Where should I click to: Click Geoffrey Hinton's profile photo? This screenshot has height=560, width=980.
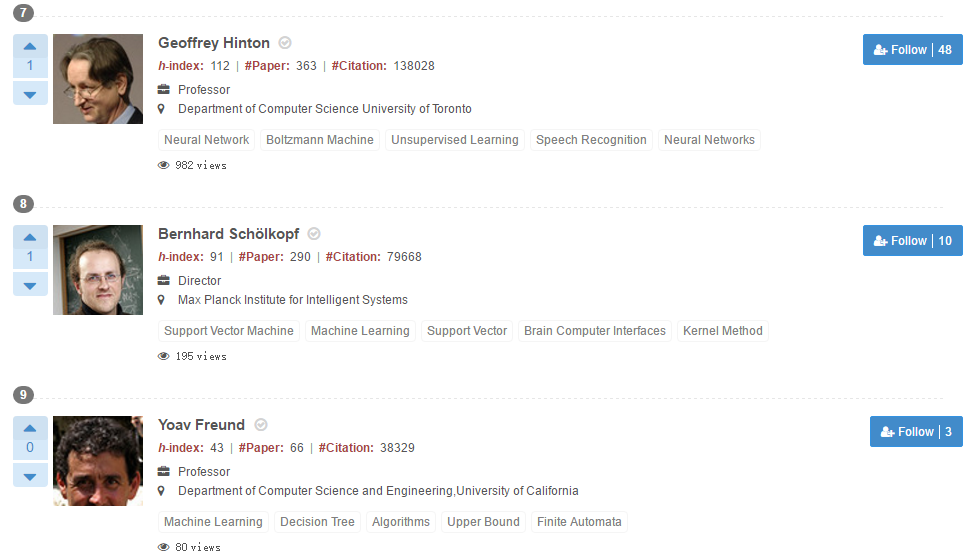click(98, 79)
